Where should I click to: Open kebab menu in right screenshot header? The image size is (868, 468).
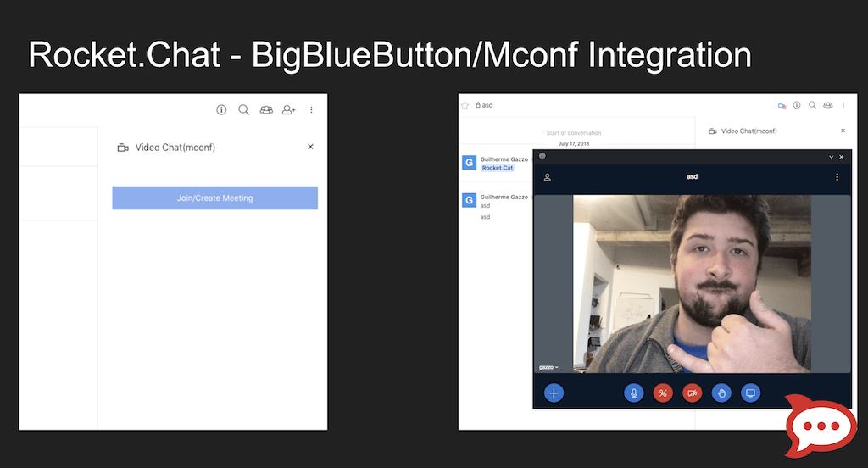click(843, 104)
